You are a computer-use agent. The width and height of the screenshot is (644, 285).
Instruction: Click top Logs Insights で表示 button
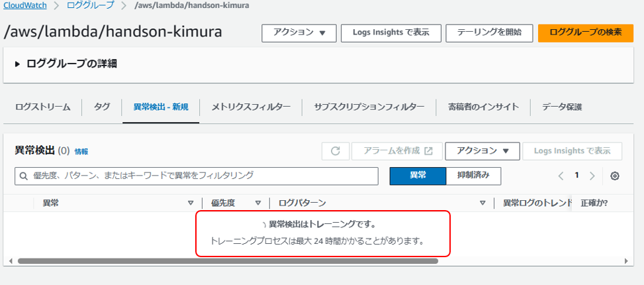[x=391, y=33]
